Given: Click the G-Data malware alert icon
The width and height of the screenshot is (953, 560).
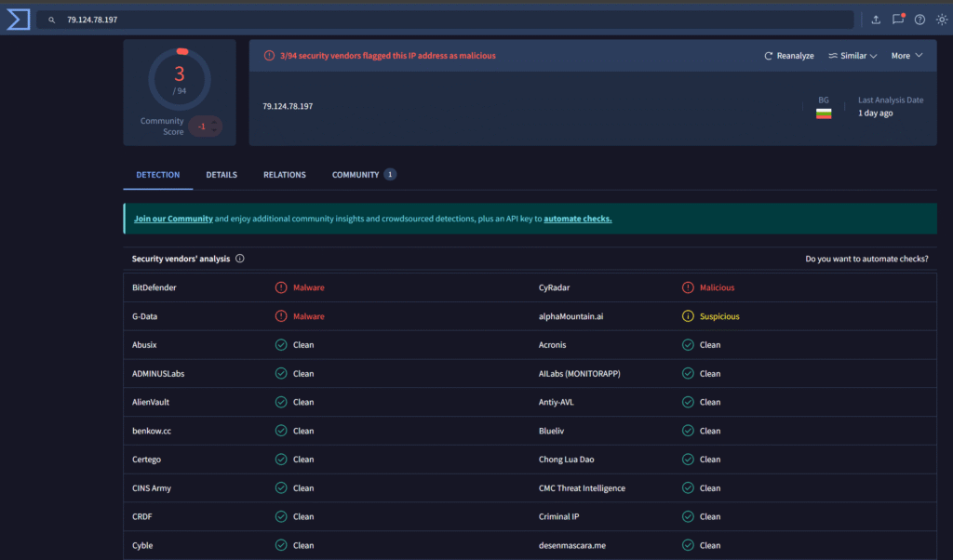Looking at the screenshot, I should (281, 316).
